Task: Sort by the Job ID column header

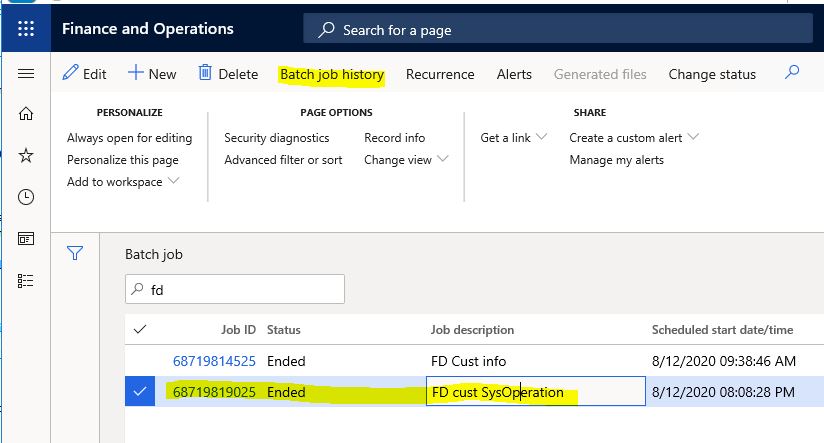Action: 238,329
